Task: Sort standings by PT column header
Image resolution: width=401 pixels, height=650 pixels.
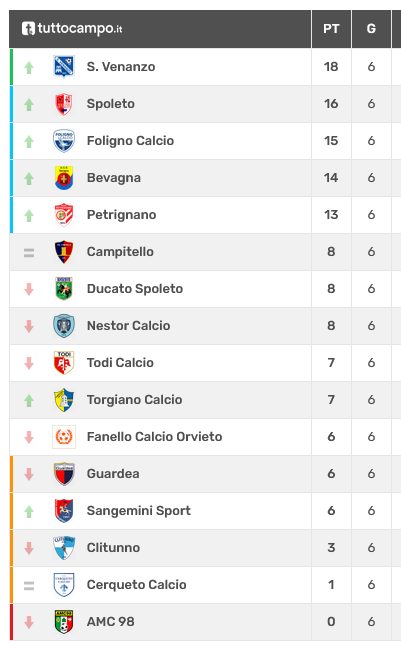Action: [331, 29]
